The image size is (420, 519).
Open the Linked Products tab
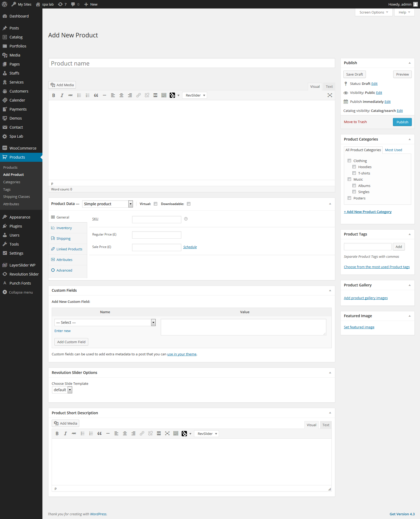click(x=69, y=249)
